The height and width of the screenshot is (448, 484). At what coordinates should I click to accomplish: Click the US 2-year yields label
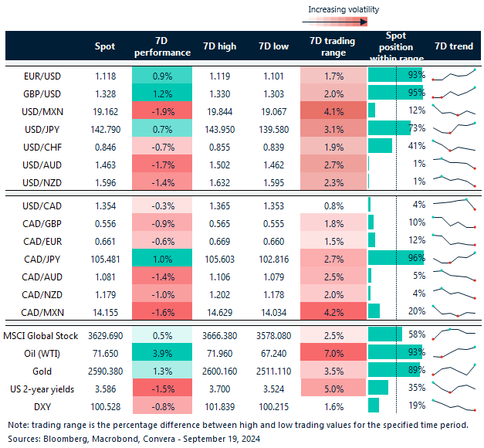42,389
